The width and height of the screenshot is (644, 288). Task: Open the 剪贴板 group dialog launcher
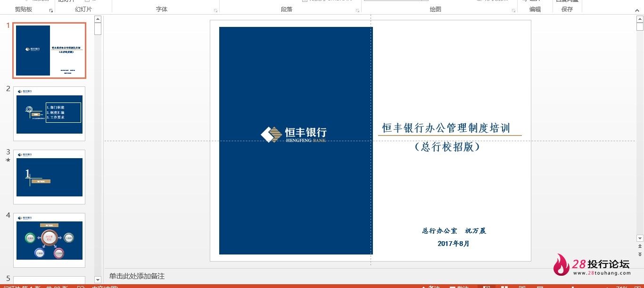[x=51, y=10]
